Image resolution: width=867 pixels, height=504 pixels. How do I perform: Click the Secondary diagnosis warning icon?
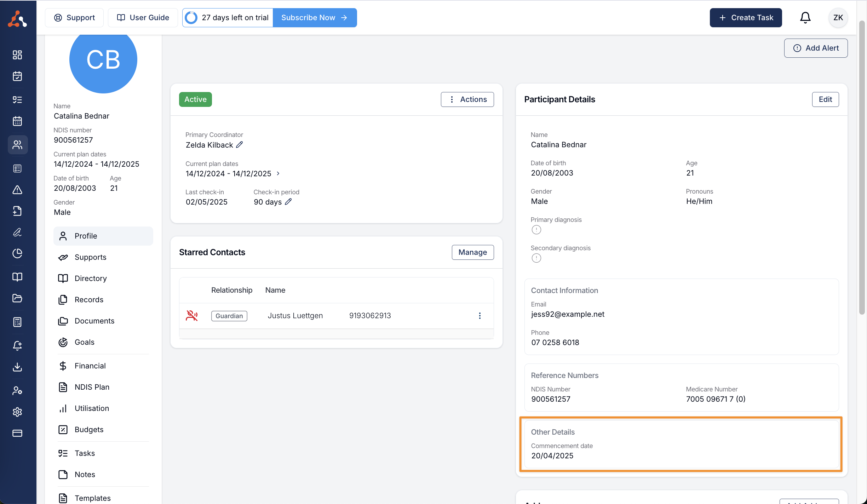click(x=536, y=258)
